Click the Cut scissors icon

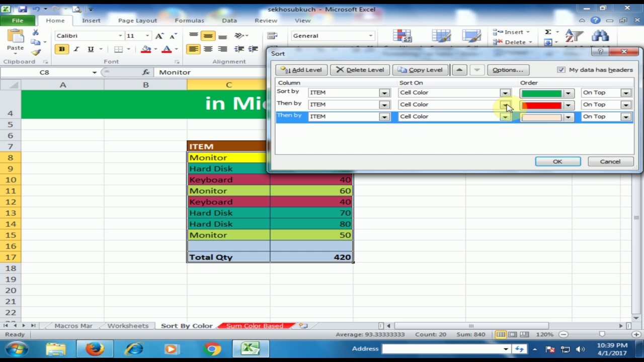coord(35,33)
